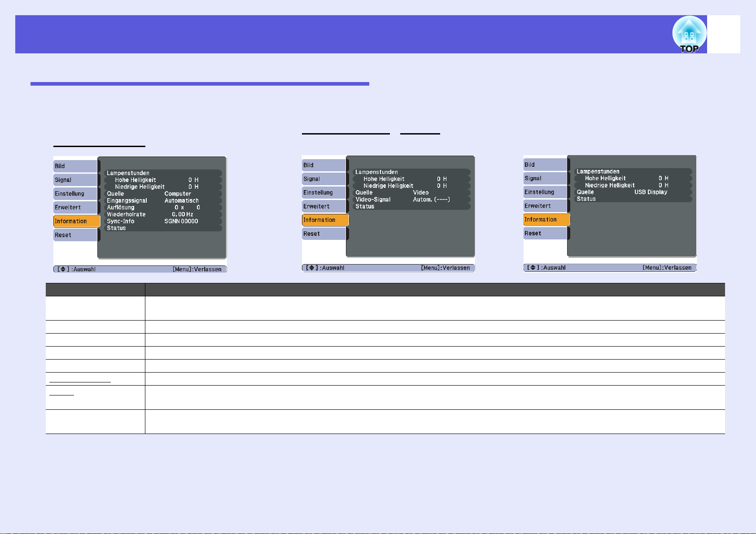Open Signal tab in the USB Display menu
The height and width of the screenshot is (534, 756).
tap(545, 178)
